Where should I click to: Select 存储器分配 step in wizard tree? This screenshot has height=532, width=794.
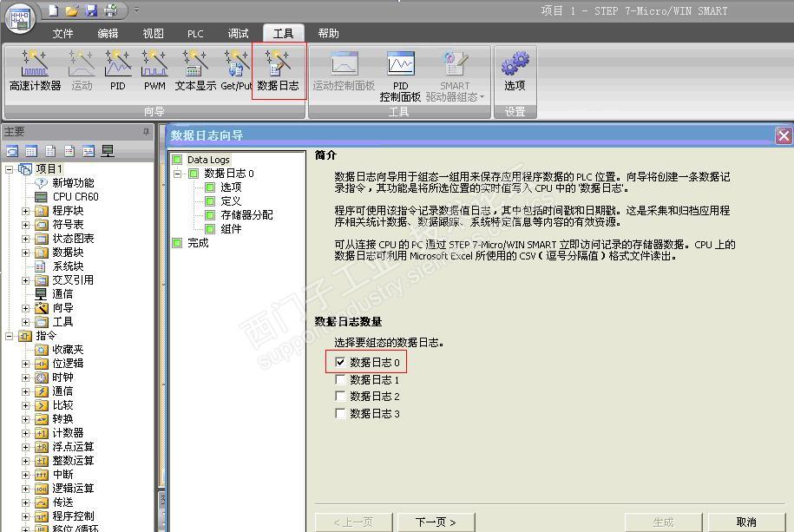[246, 215]
